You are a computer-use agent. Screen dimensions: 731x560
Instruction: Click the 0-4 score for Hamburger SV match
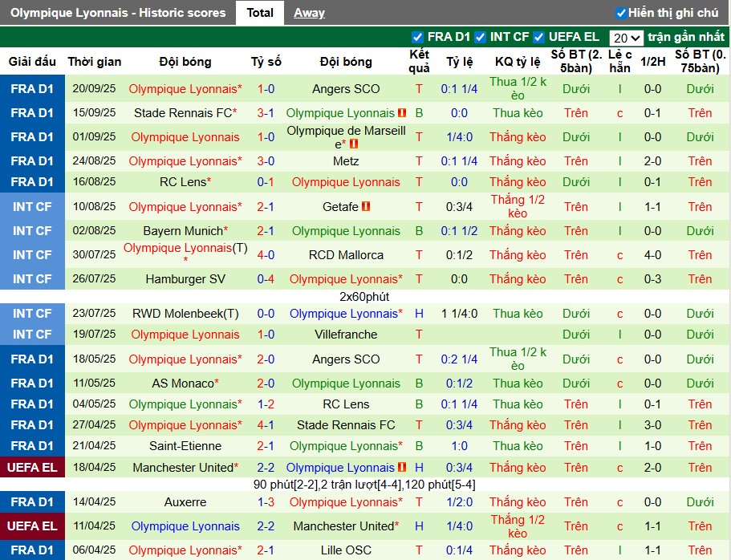pos(266,279)
